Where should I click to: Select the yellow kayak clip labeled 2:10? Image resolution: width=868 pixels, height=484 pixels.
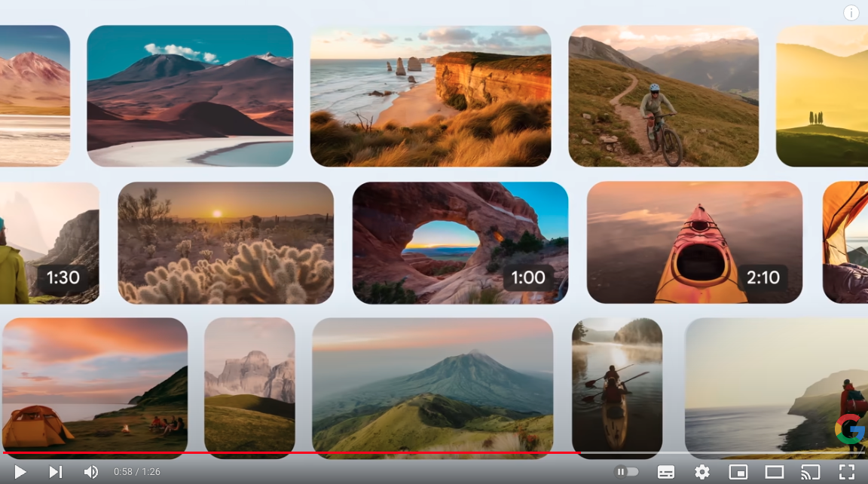pyautogui.click(x=694, y=243)
